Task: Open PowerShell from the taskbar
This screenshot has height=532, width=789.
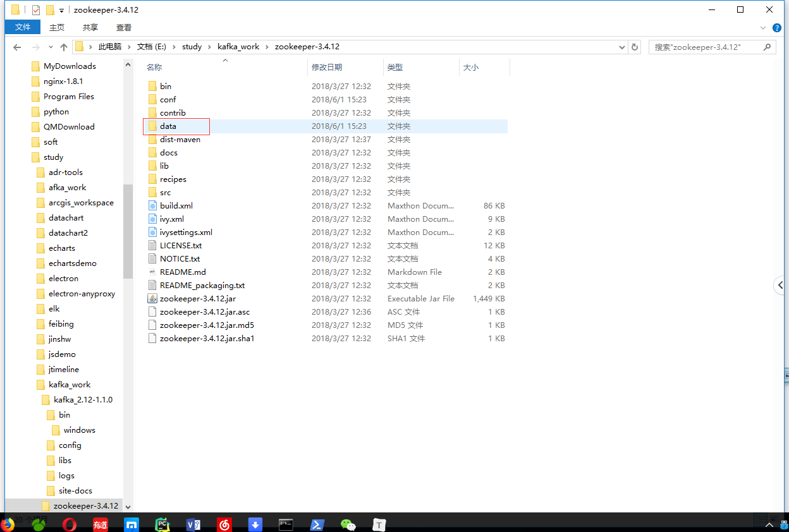Action: click(317, 524)
